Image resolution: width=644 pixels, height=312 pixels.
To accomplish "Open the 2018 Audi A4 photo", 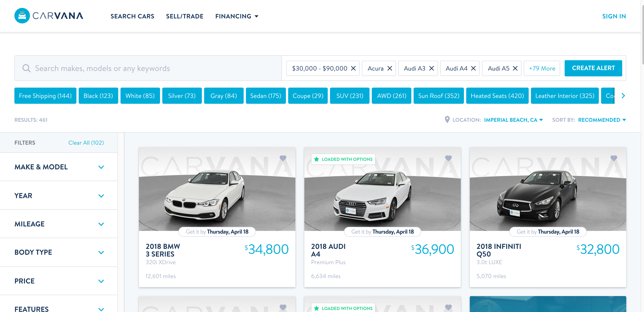I will 382,189.
